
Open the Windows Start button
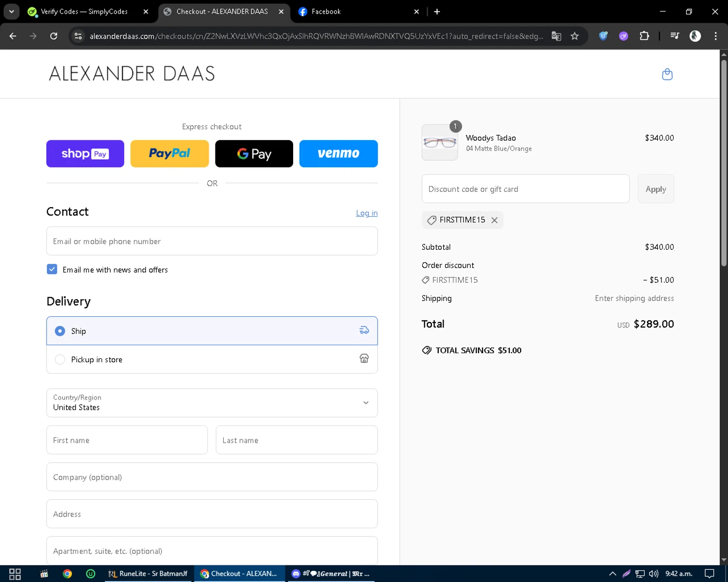click(15, 574)
